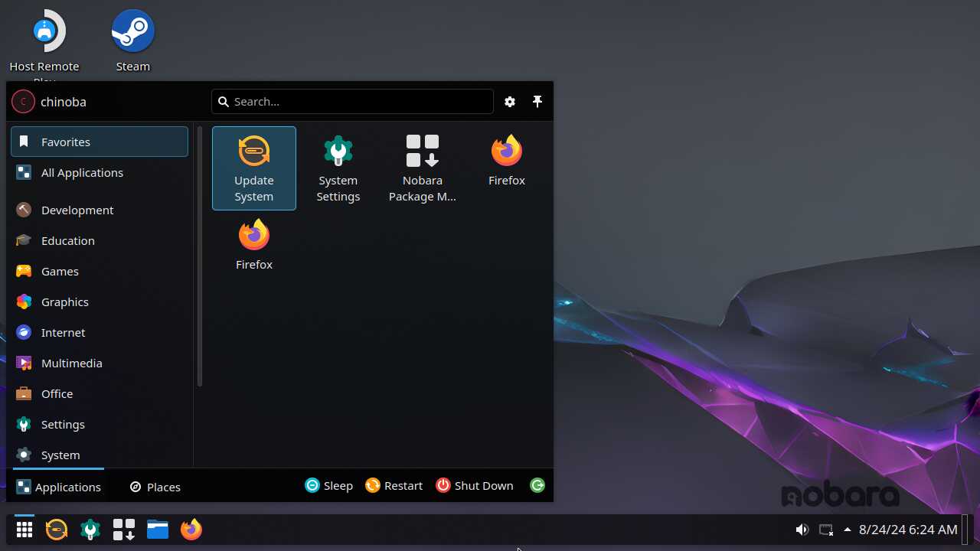Click the chinoba user avatar
The height and width of the screenshot is (551, 980).
click(x=23, y=101)
